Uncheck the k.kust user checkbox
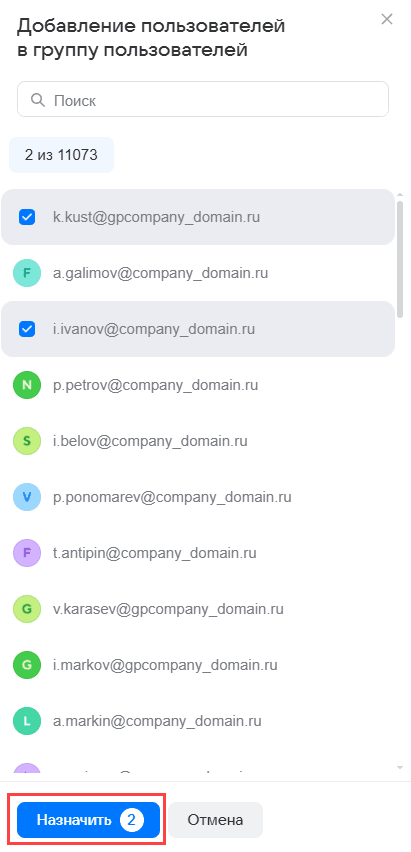Viewport: 411px width, 852px height. [x=27, y=217]
